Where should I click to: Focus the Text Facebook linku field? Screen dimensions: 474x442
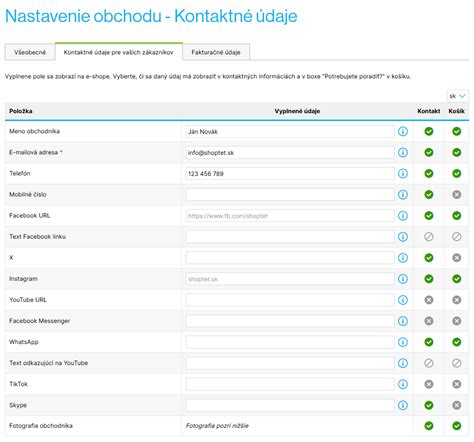pyautogui.click(x=290, y=237)
